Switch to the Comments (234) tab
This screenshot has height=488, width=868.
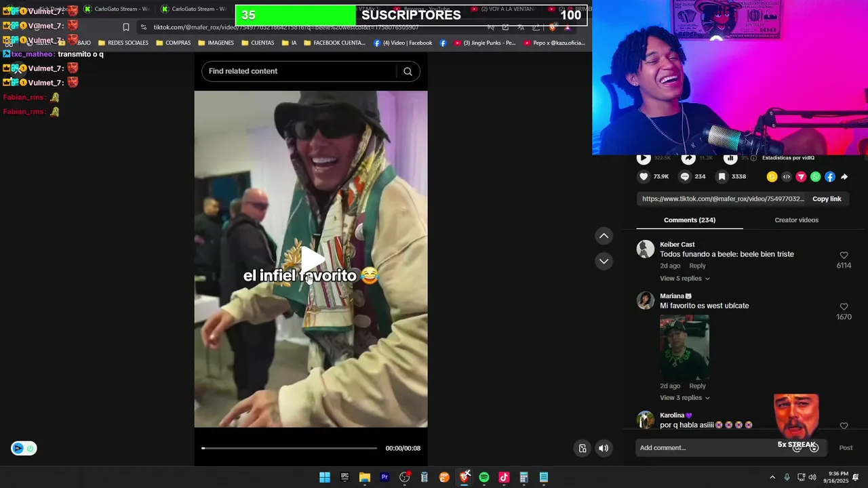[690, 220]
